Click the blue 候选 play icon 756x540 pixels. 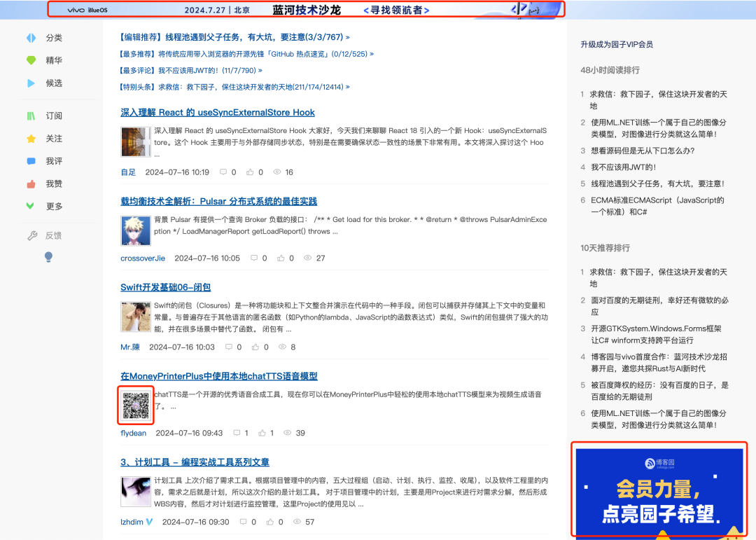[x=31, y=83]
